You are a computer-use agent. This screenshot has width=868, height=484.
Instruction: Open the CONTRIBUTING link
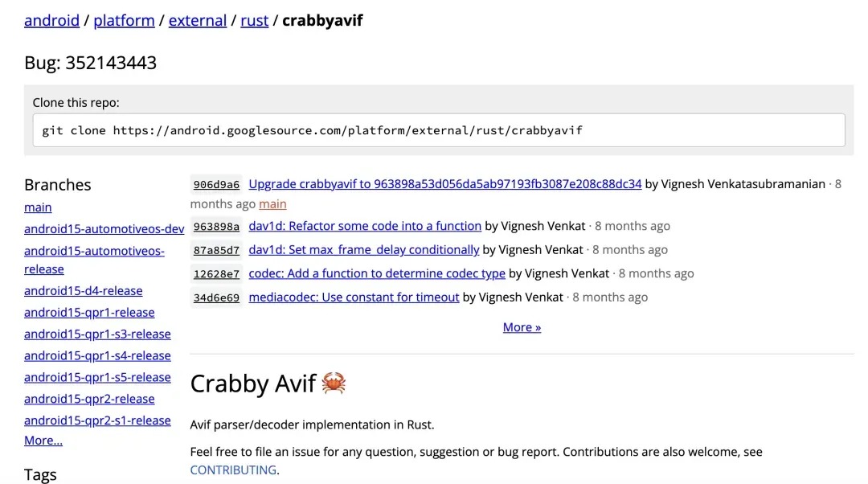(x=233, y=470)
